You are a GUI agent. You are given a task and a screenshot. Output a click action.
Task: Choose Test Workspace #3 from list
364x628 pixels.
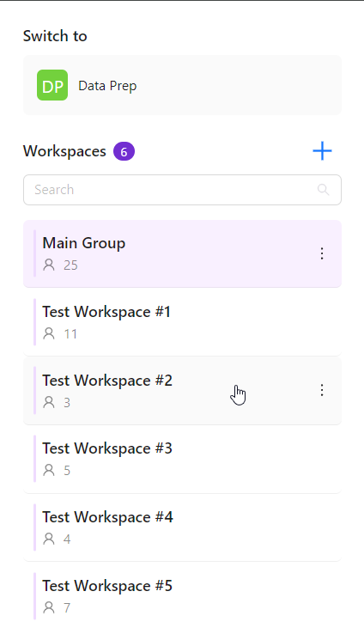point(182,459)
